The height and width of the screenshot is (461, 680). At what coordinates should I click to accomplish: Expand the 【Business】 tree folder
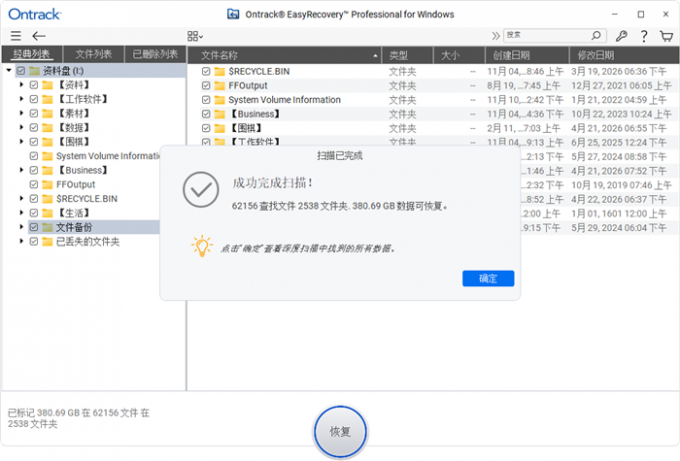point(21,170)
